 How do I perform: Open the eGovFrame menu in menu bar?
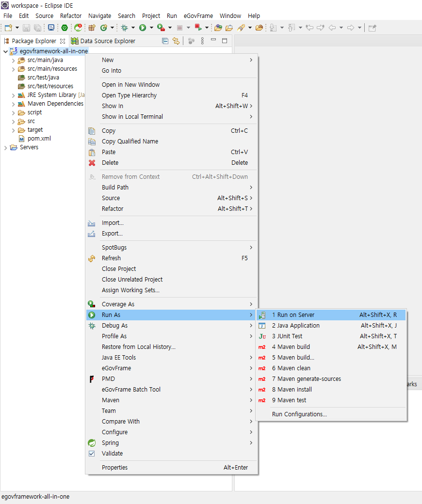coord(198,16)
